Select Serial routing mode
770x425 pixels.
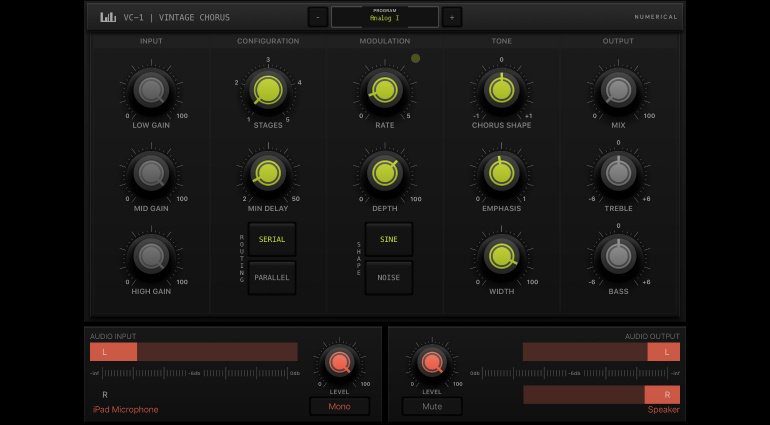click(271, 240)
